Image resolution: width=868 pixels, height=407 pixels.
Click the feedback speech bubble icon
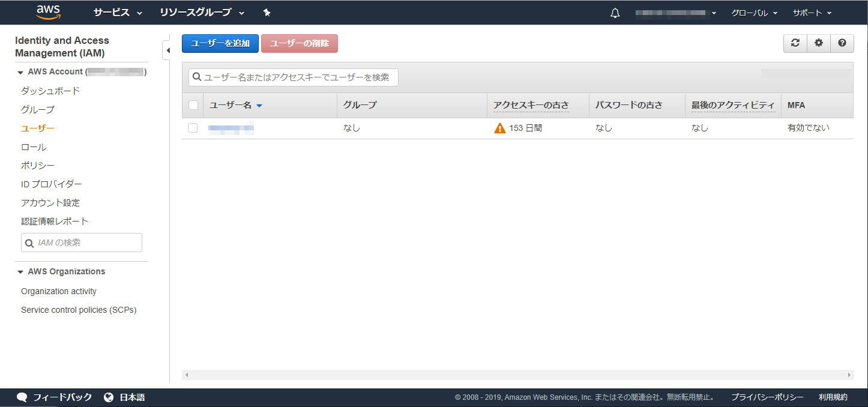[x=22, y=397]
